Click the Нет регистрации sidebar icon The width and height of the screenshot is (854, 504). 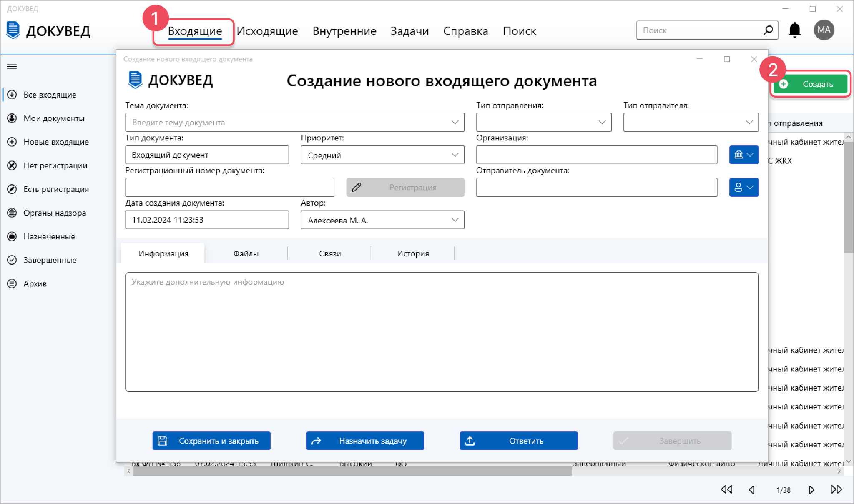point(12,165)
